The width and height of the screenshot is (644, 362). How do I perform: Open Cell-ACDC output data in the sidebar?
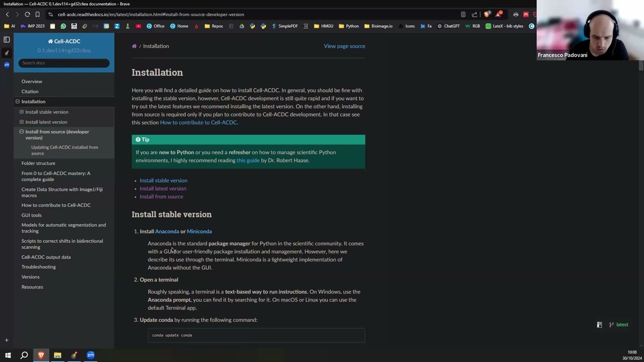click(x=46, y=257)
